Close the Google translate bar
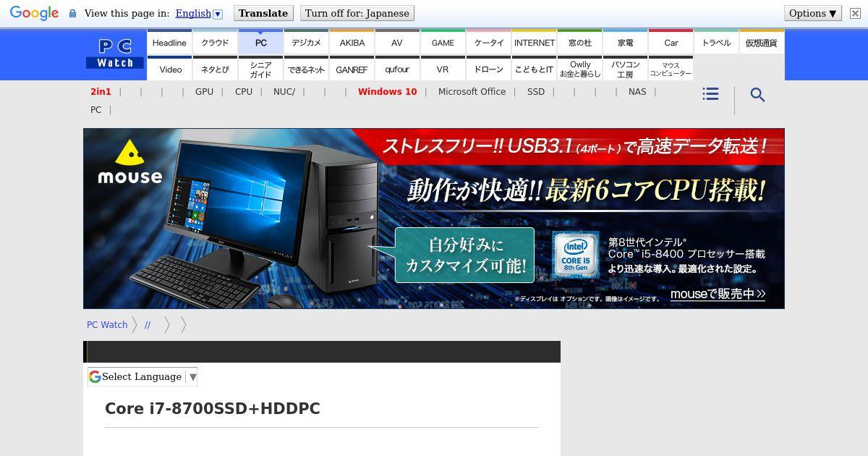 pyautogui.click(x=854, y=13)
